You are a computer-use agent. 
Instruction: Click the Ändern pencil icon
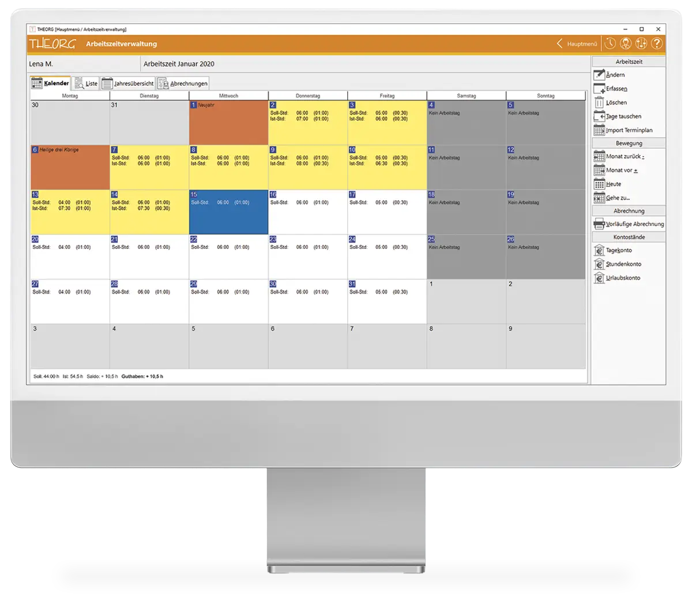click(599, 75)
